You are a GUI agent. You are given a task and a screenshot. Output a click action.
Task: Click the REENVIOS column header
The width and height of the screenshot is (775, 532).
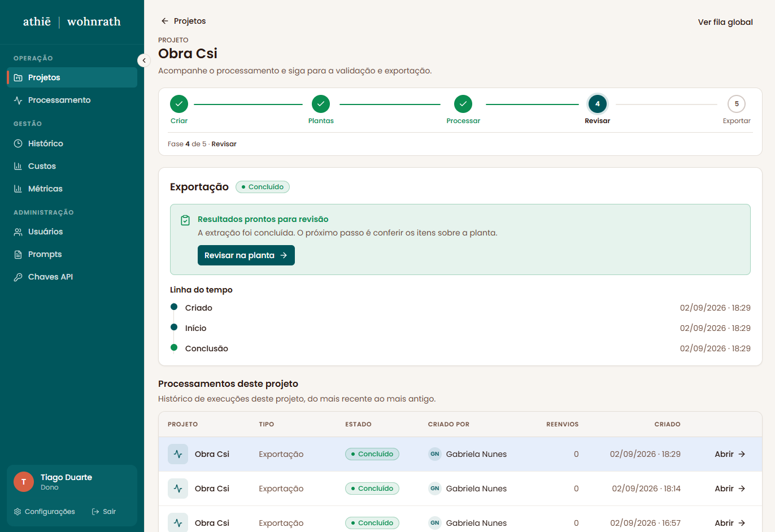click(x=562, y=424)
